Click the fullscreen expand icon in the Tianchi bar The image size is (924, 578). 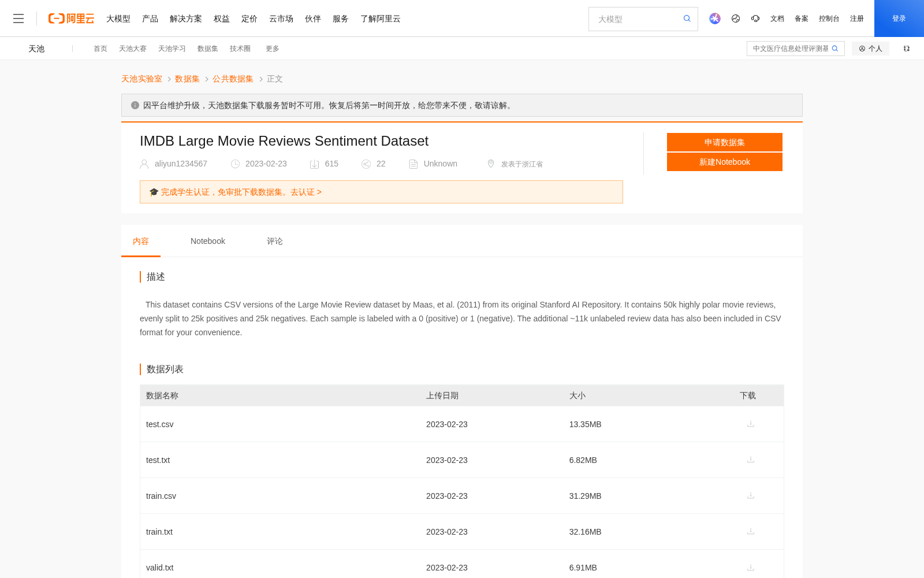point(907,49)
